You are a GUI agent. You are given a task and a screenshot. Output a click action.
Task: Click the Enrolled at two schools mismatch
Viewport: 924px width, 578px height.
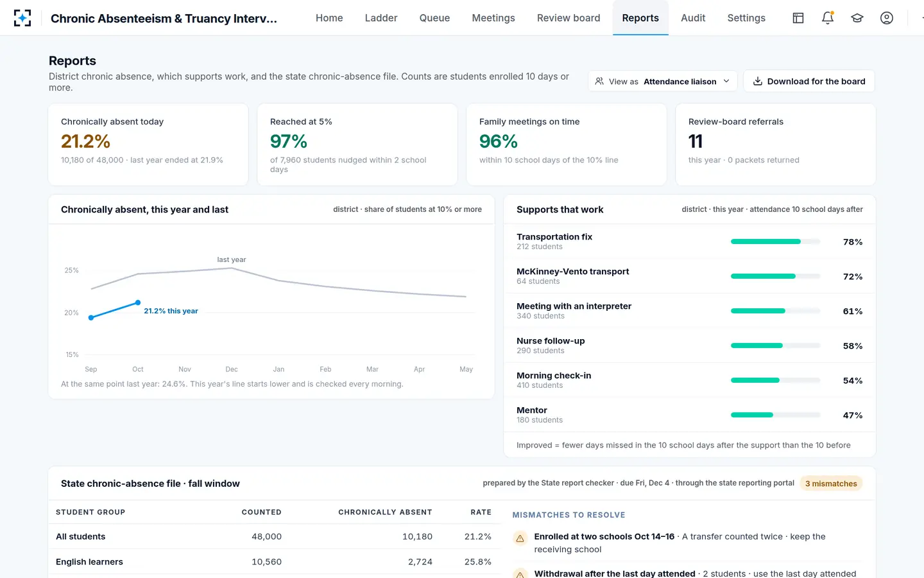(x=687, y=543)
